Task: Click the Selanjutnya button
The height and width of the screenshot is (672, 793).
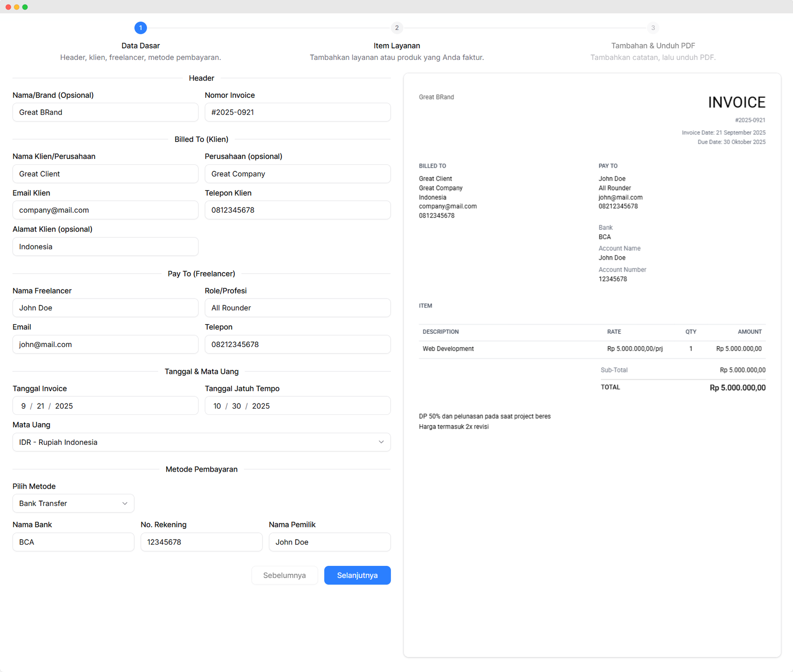Action: pos(357,575)
